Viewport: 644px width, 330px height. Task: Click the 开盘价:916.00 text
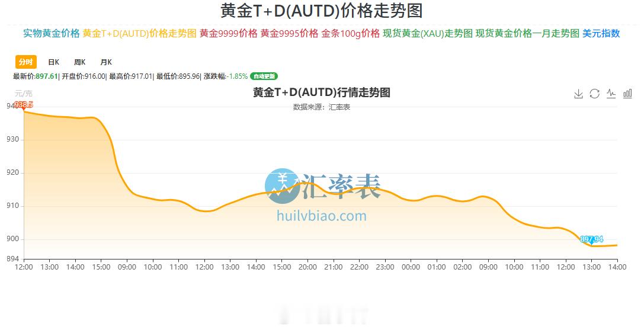point(84,76)
